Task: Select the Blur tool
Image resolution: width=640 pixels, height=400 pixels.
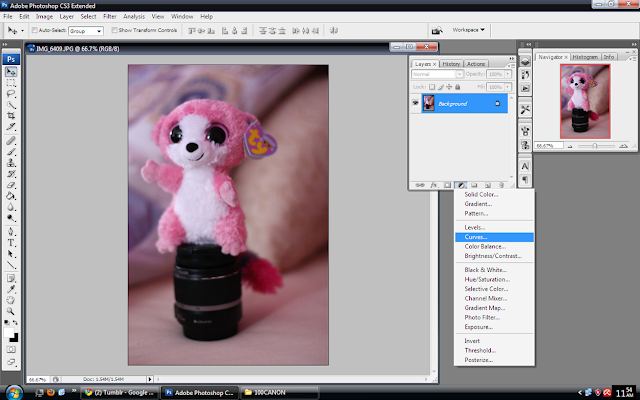Action: [x=11, y=207]
